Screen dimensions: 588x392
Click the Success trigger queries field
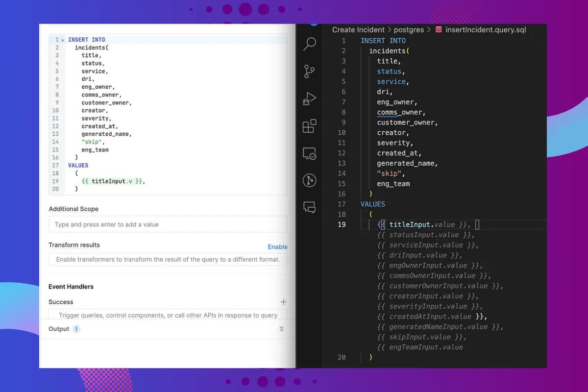(168, 315)
